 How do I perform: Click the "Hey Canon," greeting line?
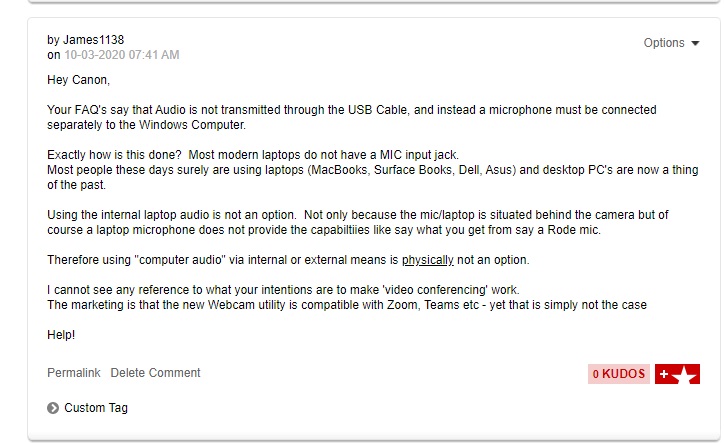click(79, 79)
